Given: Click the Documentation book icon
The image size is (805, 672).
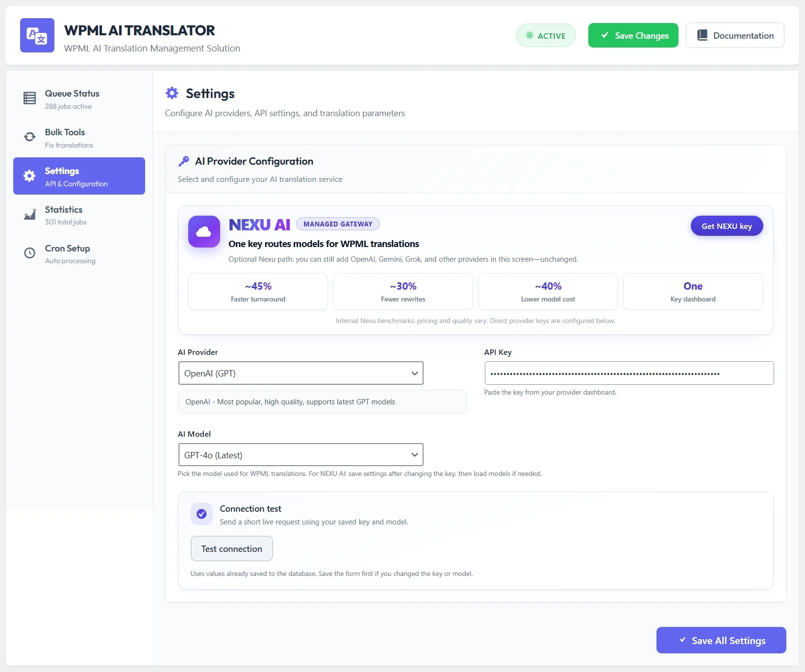Looking at the screenshot, I should click(x=702, y=35).
